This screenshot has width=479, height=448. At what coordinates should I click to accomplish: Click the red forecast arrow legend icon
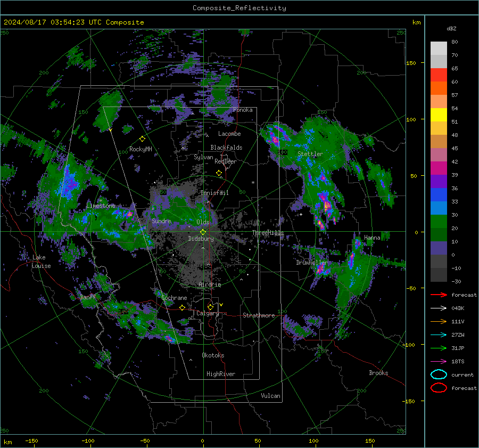tap(439, 295)
